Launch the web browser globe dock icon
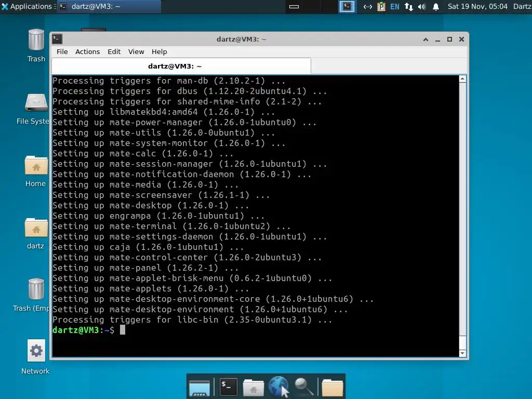The image size is (532, 399). pyautogui.click(x=278, y=387)
